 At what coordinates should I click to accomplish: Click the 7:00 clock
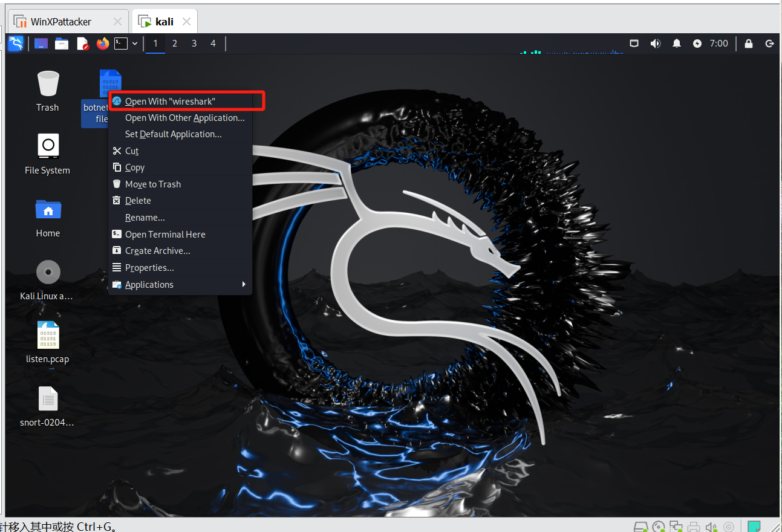point(718,44)
